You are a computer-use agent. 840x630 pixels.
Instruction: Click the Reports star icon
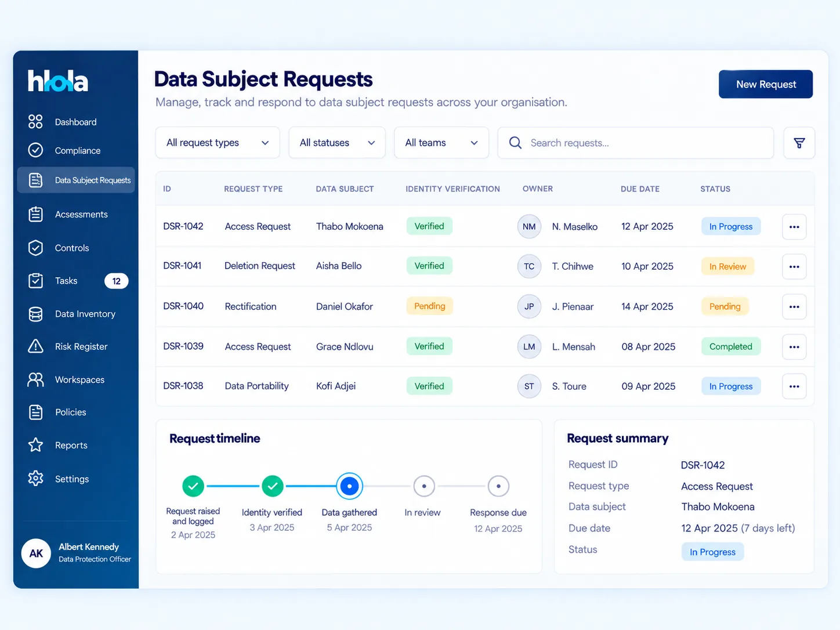click(x=35, y=445)
